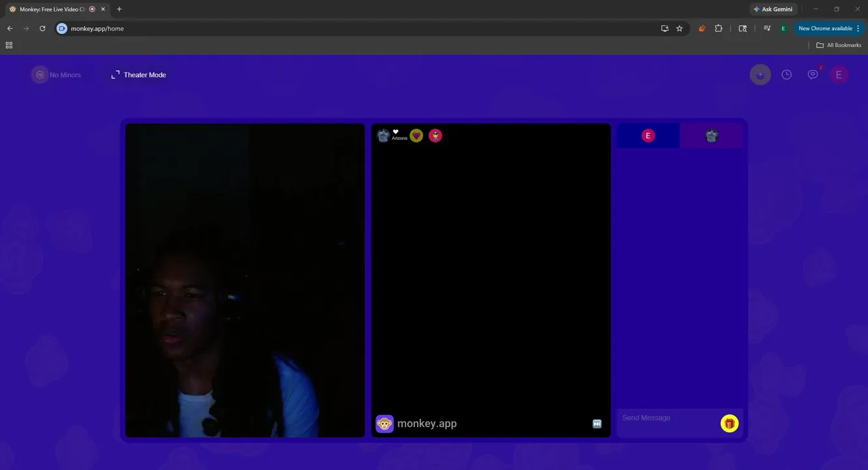This screenshot has width=868, height=470.
Task: Select the E chat tab
Action: pyautogui.click(x=648, y=136)
